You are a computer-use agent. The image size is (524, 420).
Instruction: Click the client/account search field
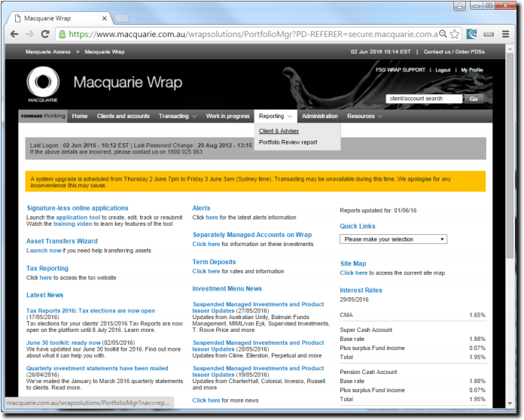click(x=424, y=99)
